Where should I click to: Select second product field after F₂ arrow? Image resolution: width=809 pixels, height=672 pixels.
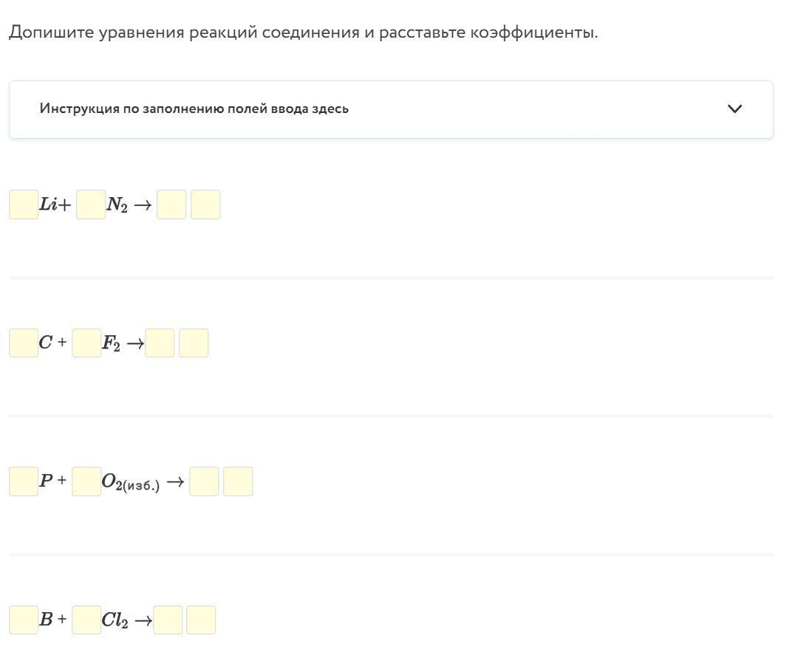click(194, 343)
